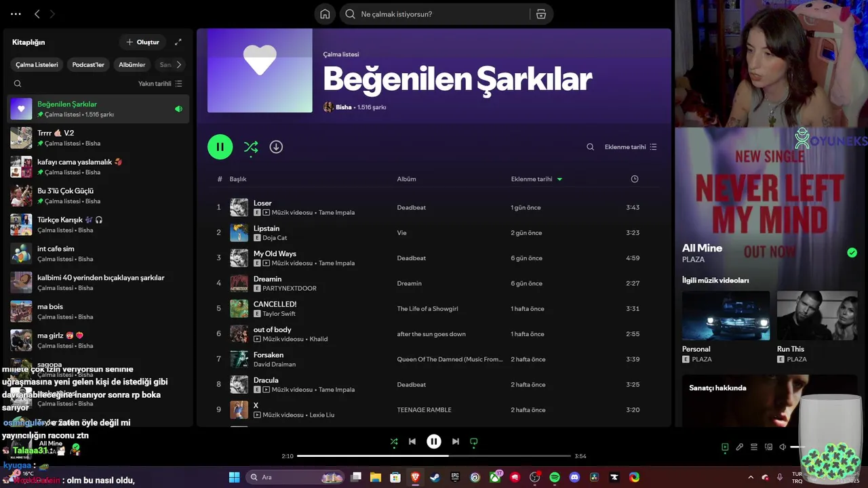Open Steam from the taskbar

pyautogui.click(x=435, y=477)
